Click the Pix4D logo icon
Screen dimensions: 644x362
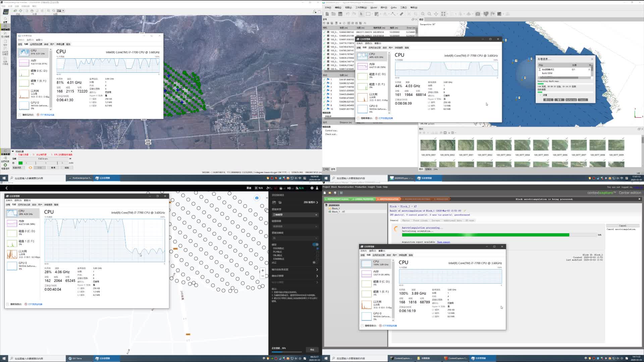[6, 12]
